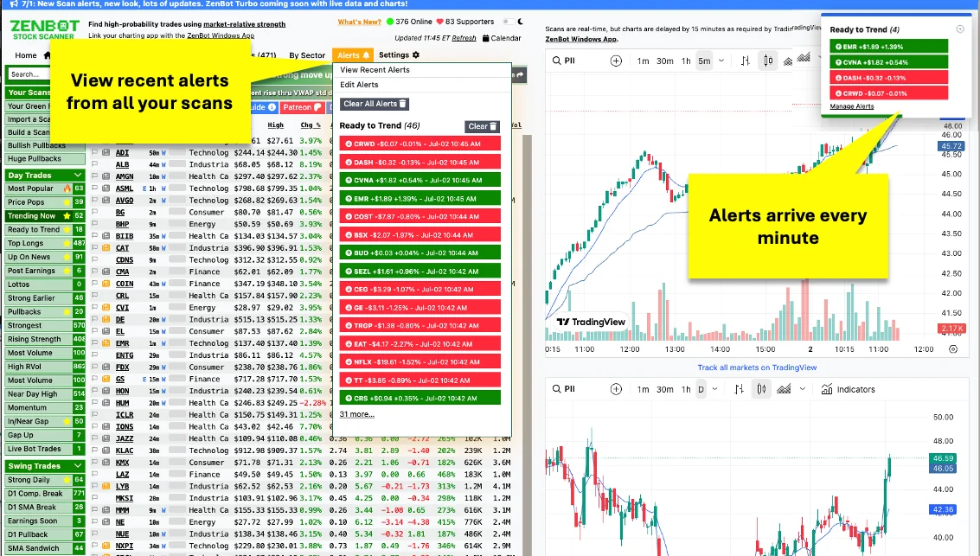The image size is (980, 556).
Task: Click the plus icon in the bottom chart toolbar
Action: (616, 389)
